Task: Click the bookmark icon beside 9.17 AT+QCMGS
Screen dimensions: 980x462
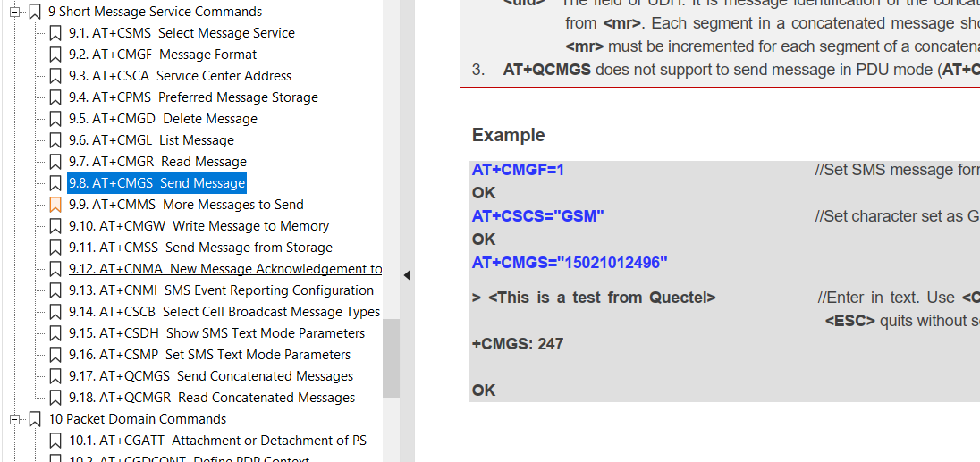Action: coord(55,376)
